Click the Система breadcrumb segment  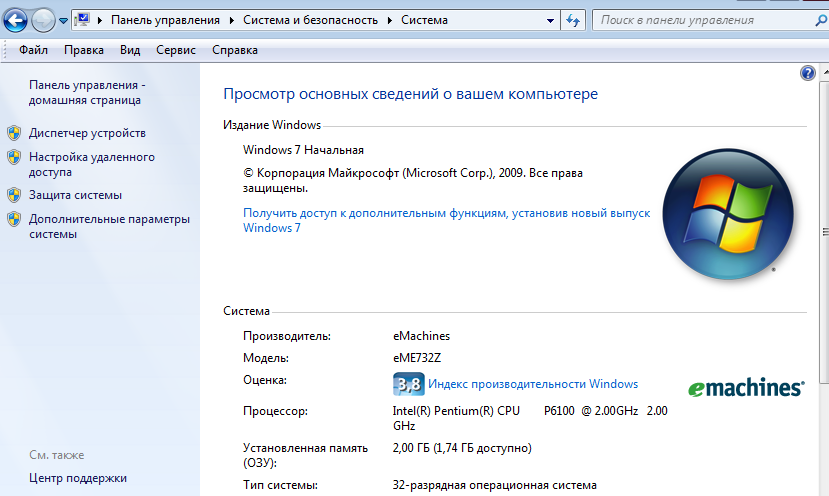[424, 20]
